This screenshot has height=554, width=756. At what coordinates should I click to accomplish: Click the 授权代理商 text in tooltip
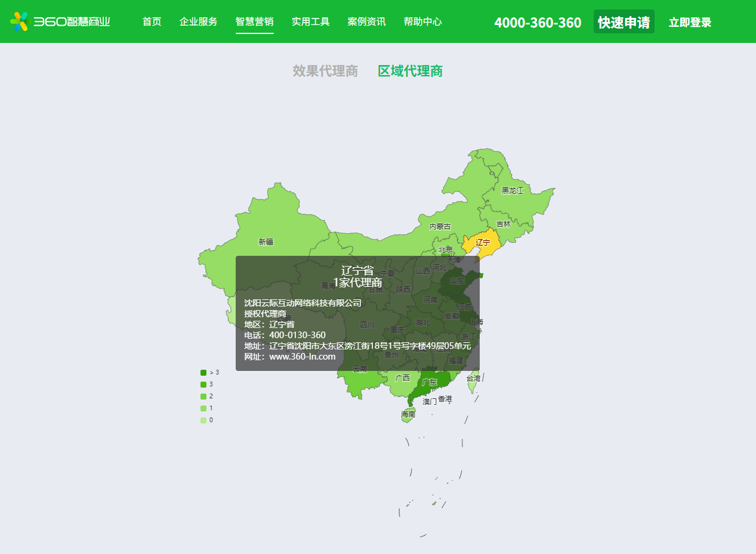pos(265,314)
